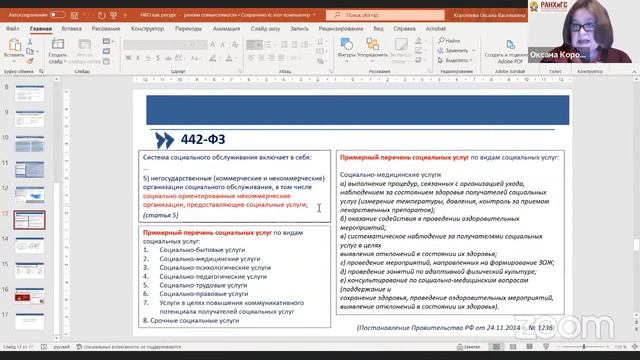640x360 pixels.
Task: Click the Найти (Find) button
Action: [x=449, y=41]
